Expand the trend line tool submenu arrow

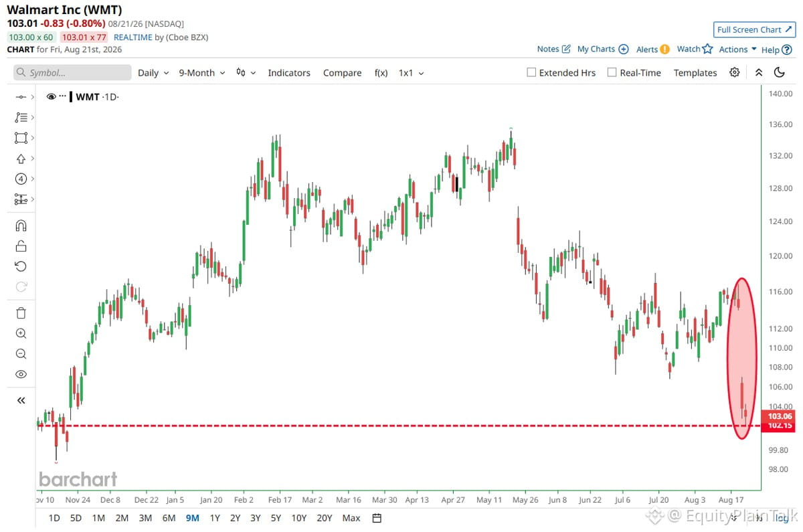point(32,97)
